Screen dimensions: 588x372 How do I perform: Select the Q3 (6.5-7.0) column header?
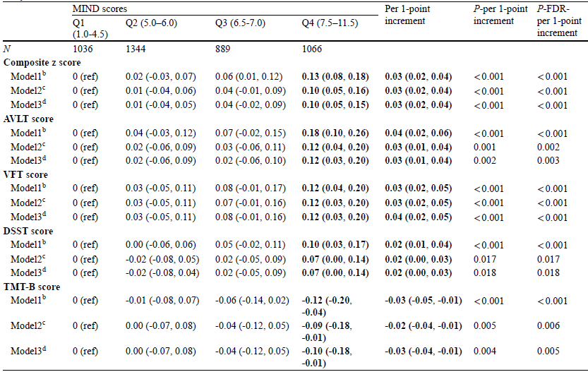240,23
